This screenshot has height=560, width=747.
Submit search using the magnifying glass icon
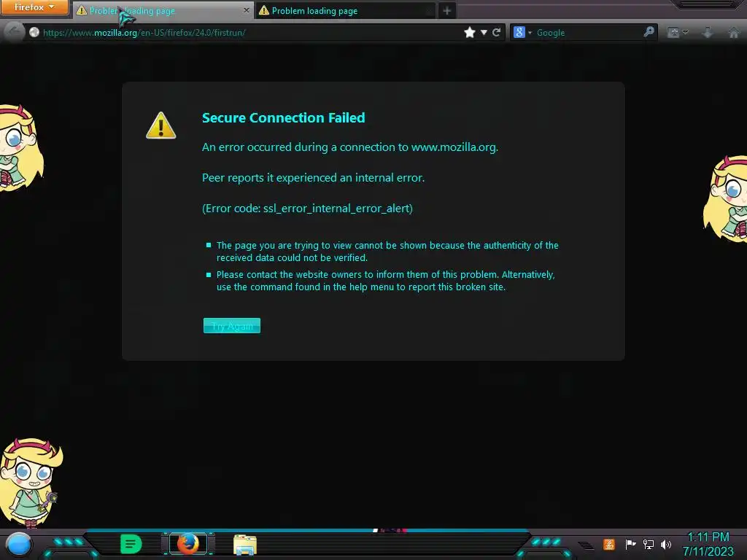pyautogui.click(x=649, y=32)
